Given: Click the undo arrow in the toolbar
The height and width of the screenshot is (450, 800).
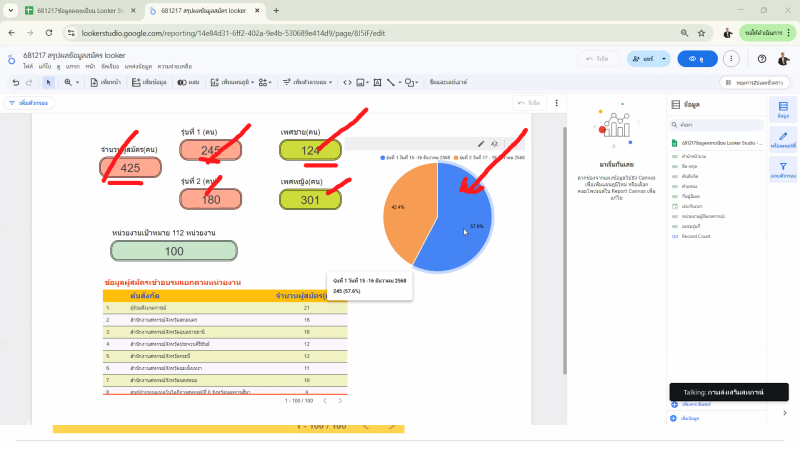Looking at the screenshot, I should pyautogui.click(x=15, y=82).
